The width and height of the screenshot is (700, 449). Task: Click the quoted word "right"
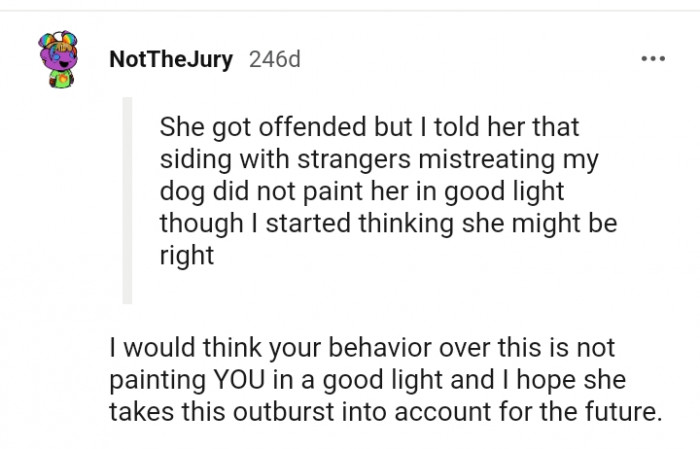pyautogui.click(x=187, y=254)
